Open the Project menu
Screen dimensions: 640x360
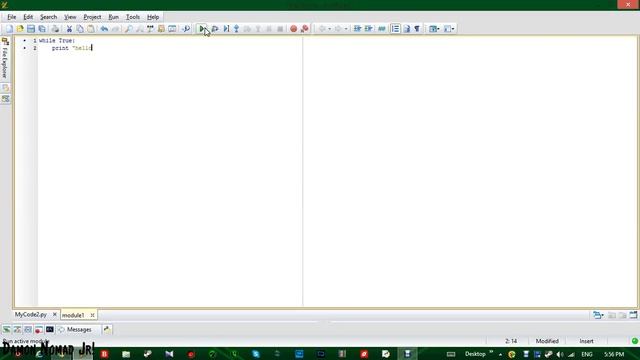92,17
